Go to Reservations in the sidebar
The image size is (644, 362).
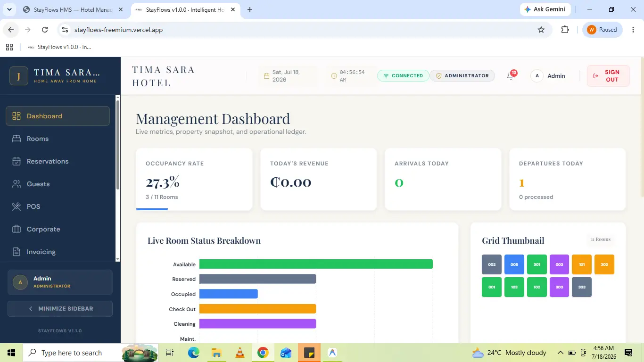click(58, 161)
